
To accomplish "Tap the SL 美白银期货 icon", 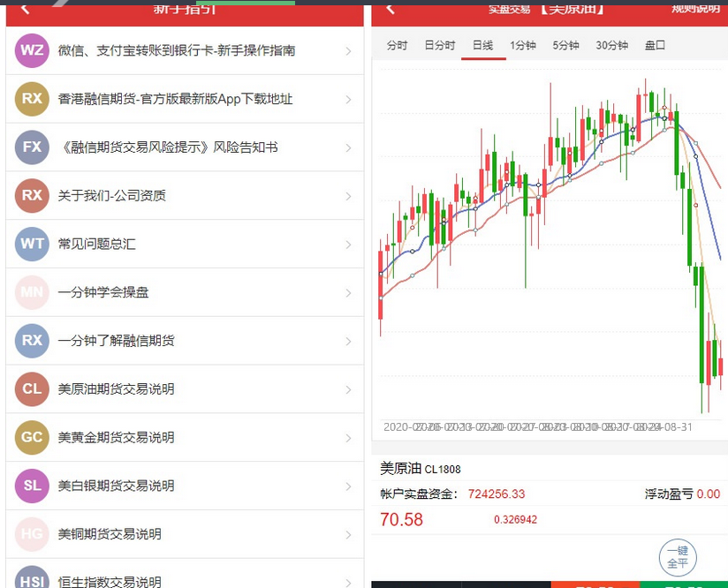I will [31, 486].
